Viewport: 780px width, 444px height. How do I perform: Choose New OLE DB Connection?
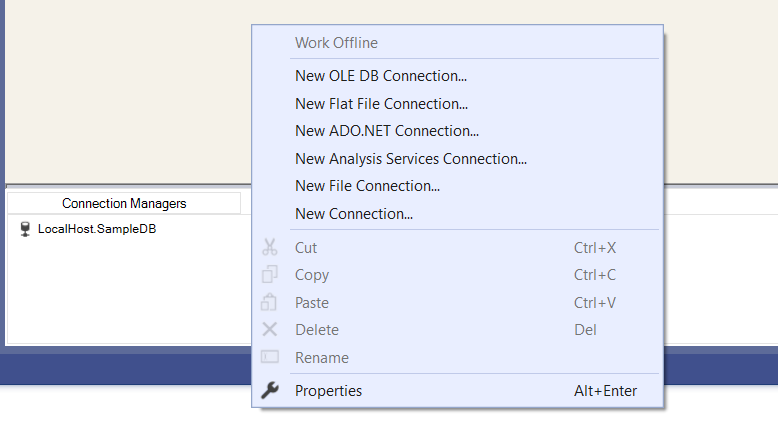pyautogui.click(x=381, y=76)
